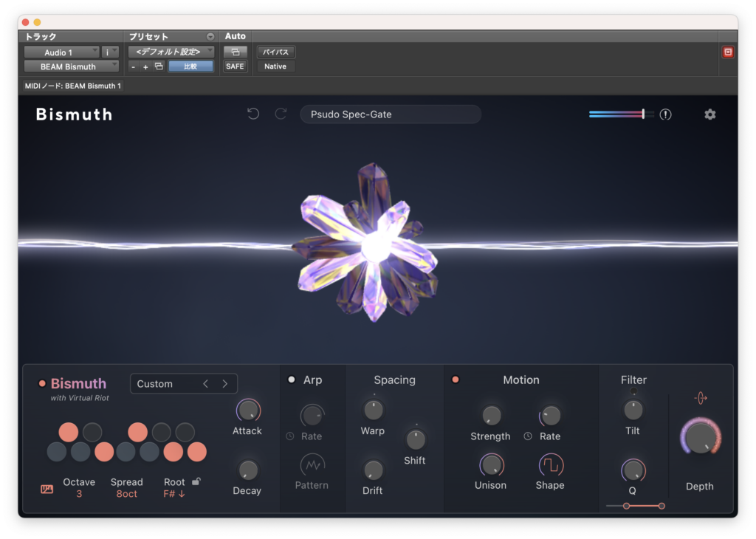Click the Bismuth logo title
756x539 pixels.
click(75, 114)
